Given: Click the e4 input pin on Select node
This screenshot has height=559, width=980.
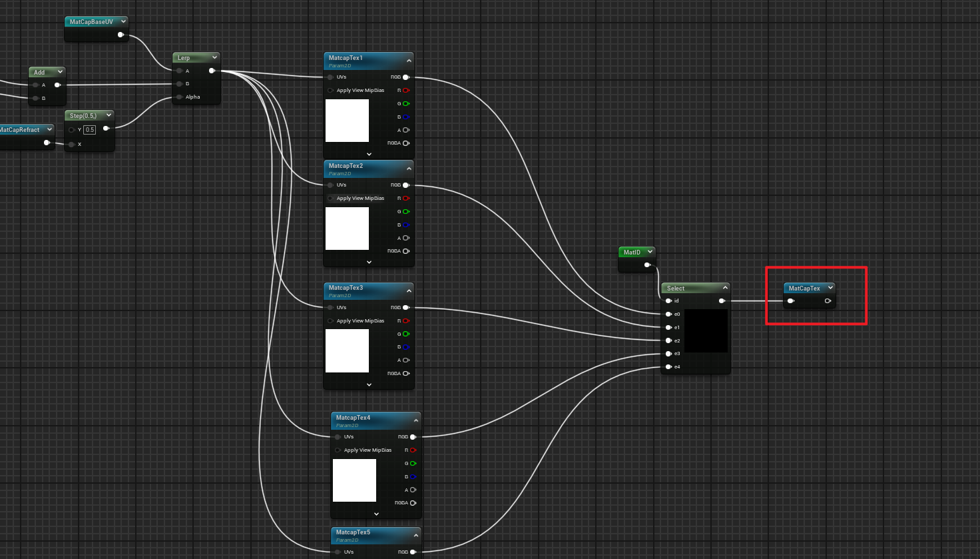Looking at the screenshot, I should pos(668,367).
